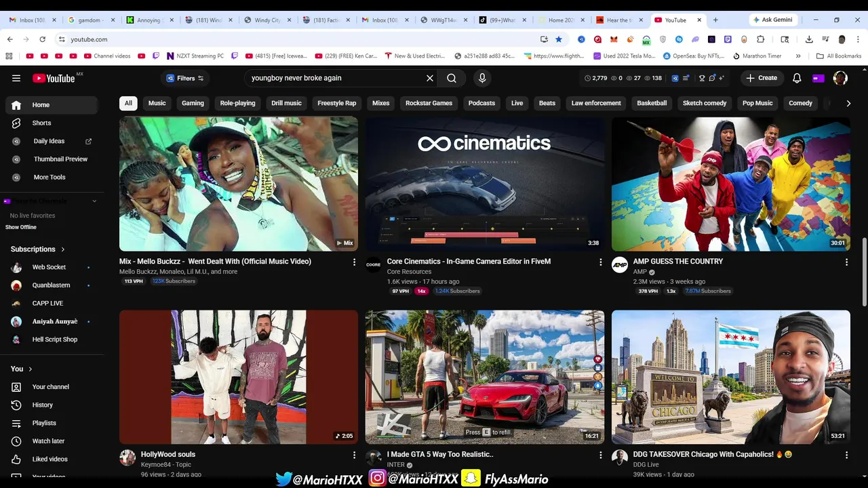The image size is (868, 488).
Task: Open the Quanblastem subscription channel
Action: coord(52,285)
